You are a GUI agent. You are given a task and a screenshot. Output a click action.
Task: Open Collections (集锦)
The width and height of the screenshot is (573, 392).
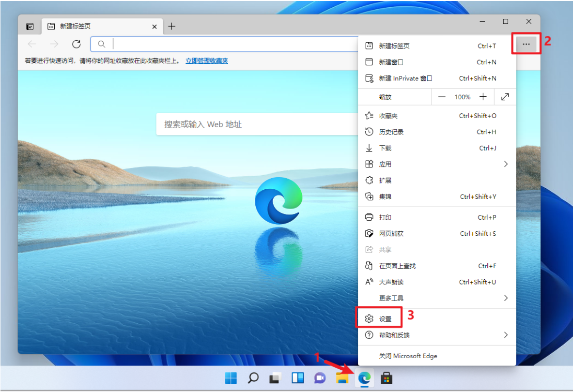pos(385,196)
